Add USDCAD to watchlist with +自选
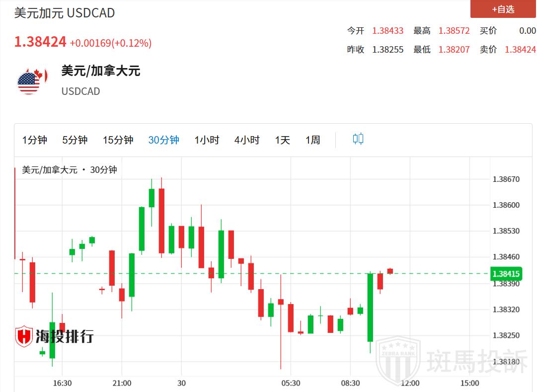 click(x=503, y=9)
